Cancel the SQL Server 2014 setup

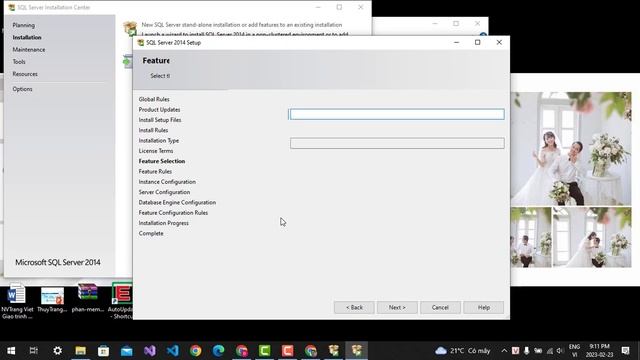point(440,307)
